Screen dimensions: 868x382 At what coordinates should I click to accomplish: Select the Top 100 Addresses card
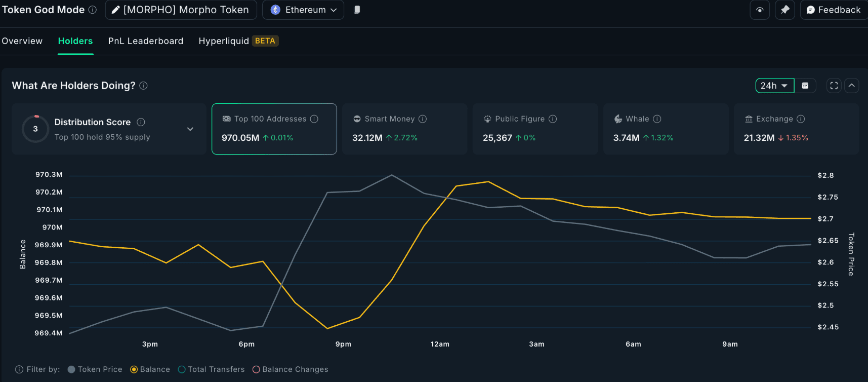click(x=274, y=129)
